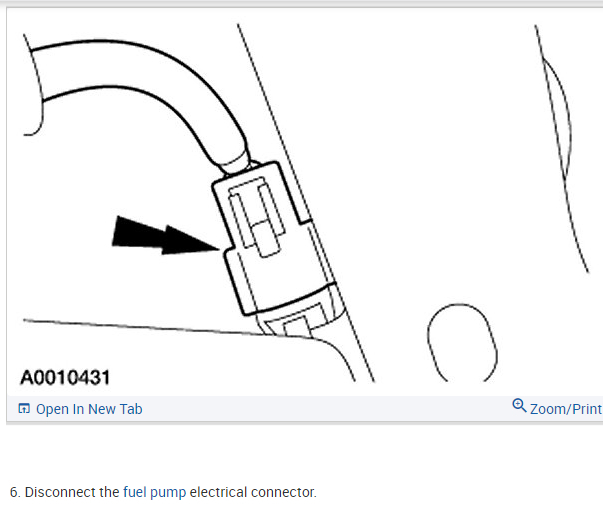Click the Zoom/Print magnifier icon

[519, 406]
